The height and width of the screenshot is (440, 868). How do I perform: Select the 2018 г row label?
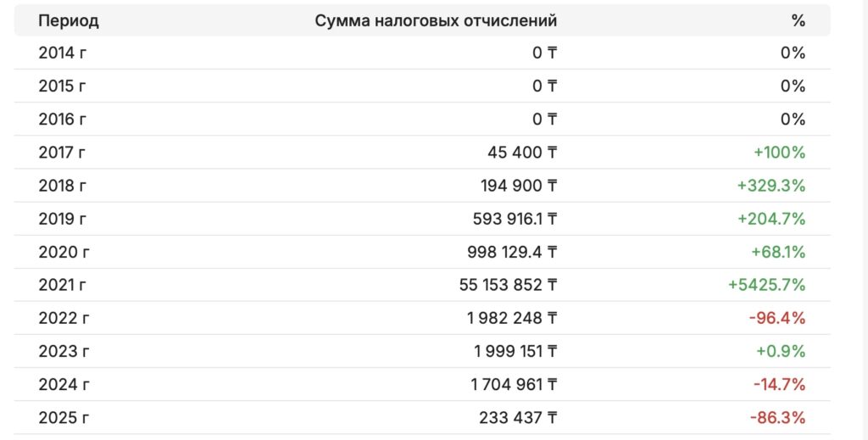(63, 186)
